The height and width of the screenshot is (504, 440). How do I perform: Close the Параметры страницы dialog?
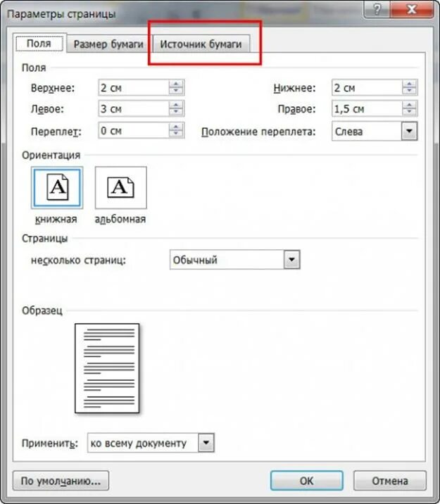[x=412, y=10]
